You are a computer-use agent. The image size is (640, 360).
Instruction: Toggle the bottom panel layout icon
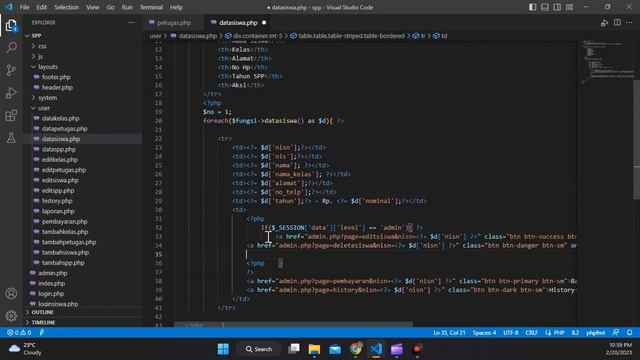pos(544,7)
